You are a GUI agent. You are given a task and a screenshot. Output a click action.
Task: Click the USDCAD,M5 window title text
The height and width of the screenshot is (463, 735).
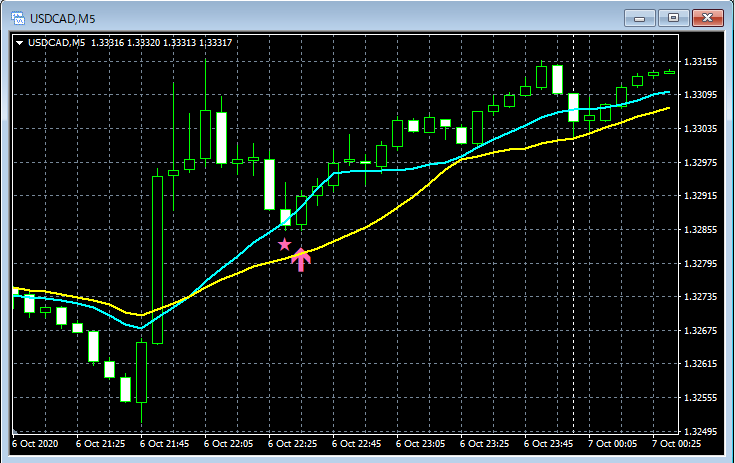coord(62,19)
